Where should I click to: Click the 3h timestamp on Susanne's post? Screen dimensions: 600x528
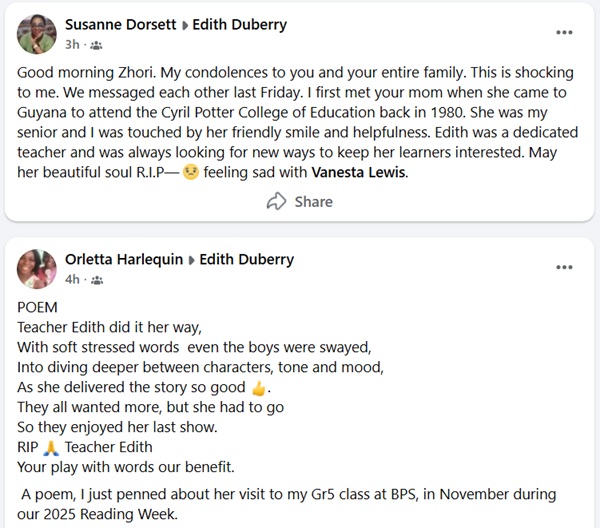(x=72, y=44)
